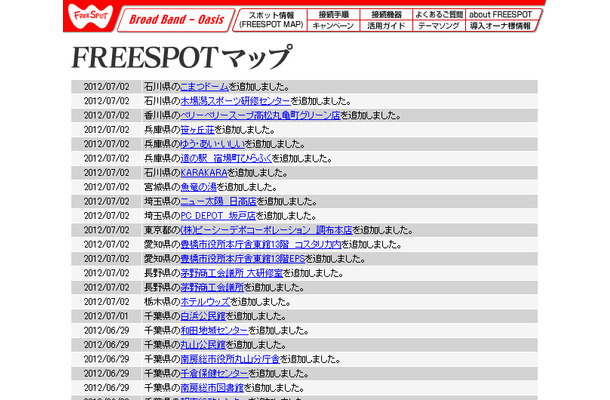
Task: Open the 豊橋市役所本庁舎東館13階 コスタリカ内 link
Action: tap(261, 245)
